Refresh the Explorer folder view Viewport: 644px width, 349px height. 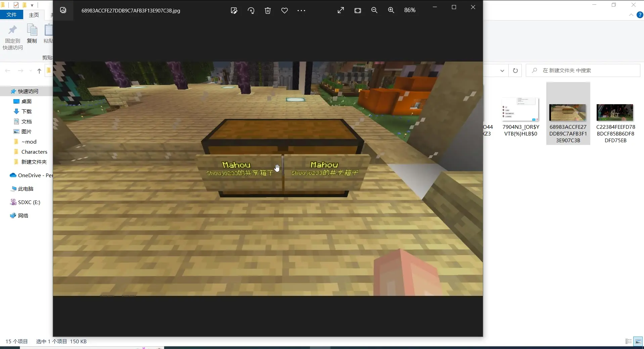click(515, 71)
